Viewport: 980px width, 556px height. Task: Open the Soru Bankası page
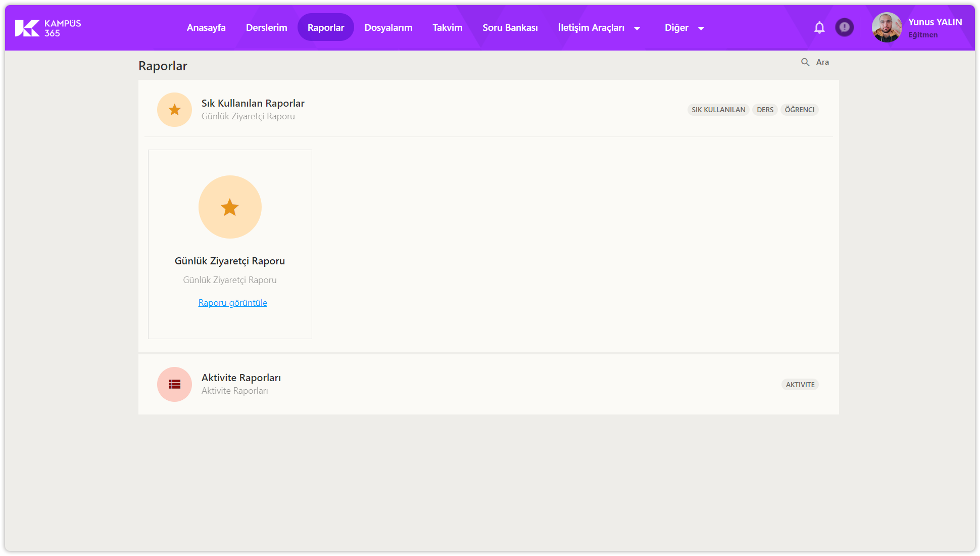[x=510, y=28]
